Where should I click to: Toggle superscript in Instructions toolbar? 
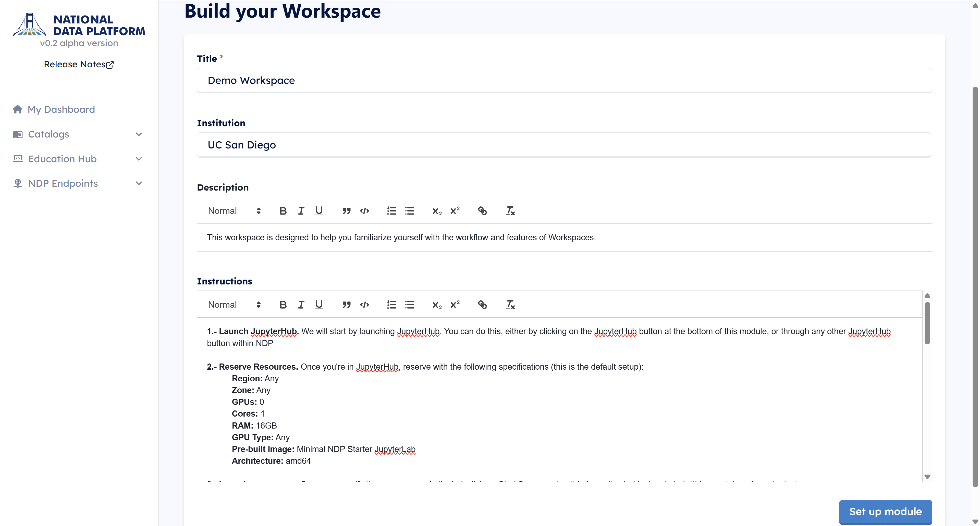tap(455, 305)
